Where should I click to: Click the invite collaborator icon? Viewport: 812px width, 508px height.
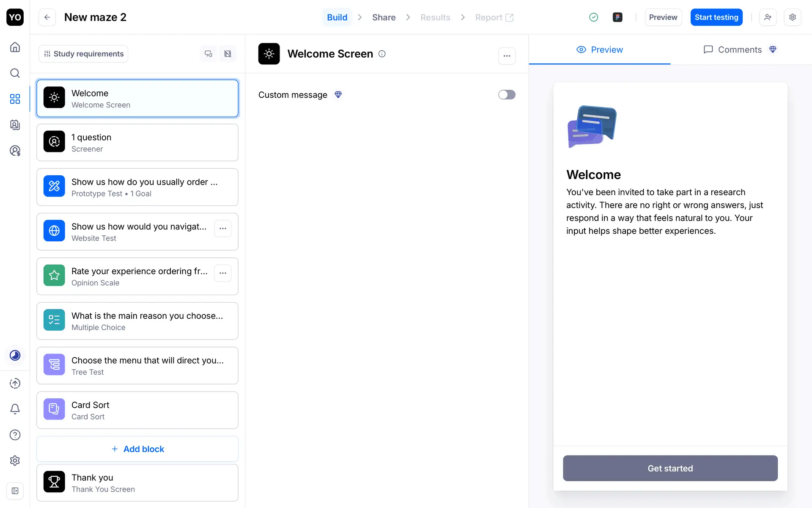pyautogui.click(x=768, y=17)
